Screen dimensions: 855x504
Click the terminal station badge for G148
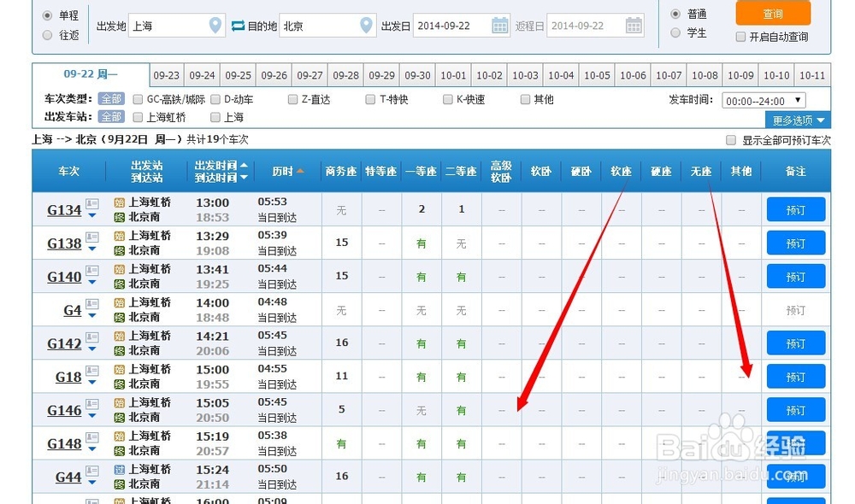tap(120, 450)
